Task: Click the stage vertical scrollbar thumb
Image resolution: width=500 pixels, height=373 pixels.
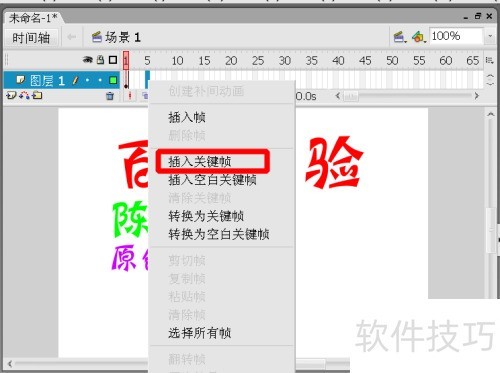Action: [x=491, y=230]
